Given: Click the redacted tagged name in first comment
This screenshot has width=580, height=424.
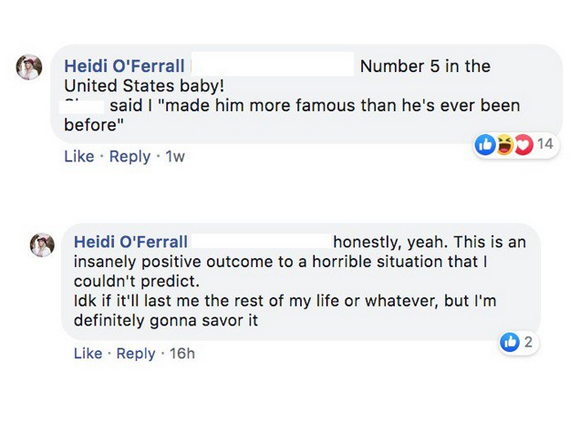Looking at the screenshot, I should click(273, 64).
